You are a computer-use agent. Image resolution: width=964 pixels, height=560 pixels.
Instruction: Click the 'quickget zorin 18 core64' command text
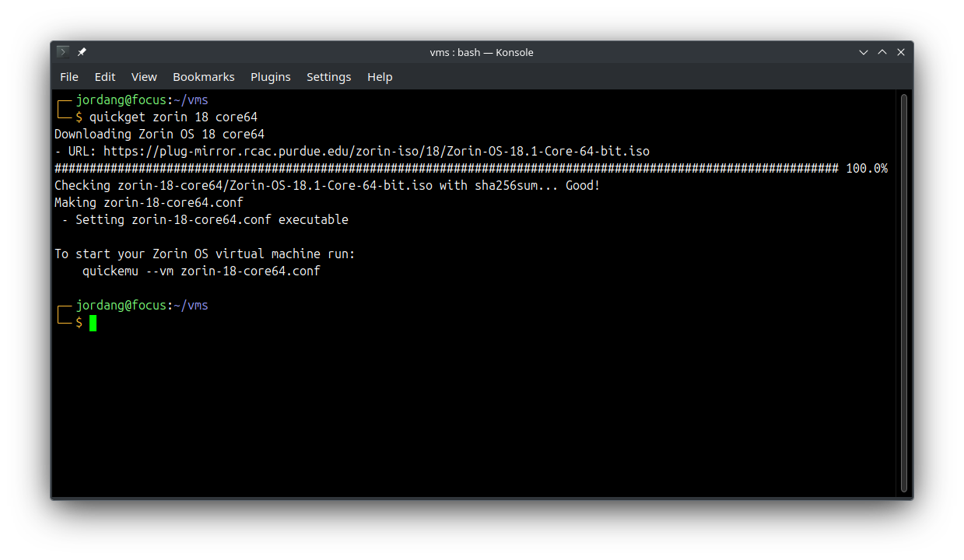pyautogui.click(x=174, y=117)
